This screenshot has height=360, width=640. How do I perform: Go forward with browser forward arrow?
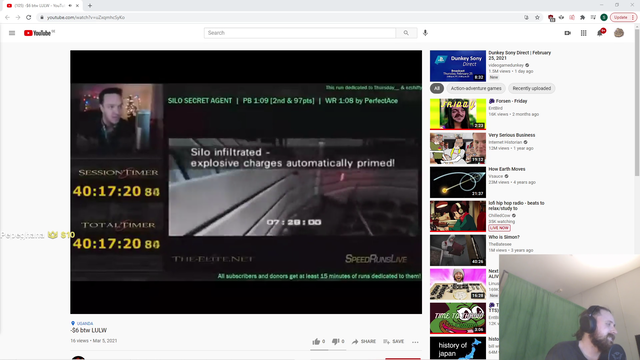(18, 17)
